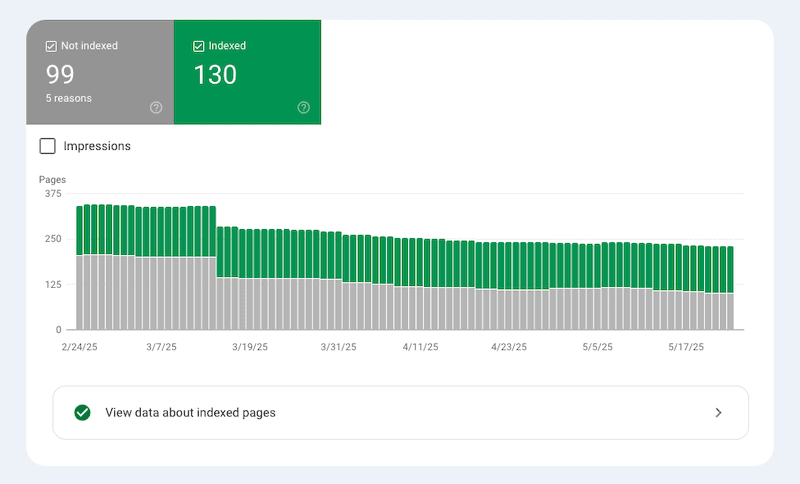Screen dimensions: 800x484
Task: Click the 375 y-axis value
Action: [53, 194]
